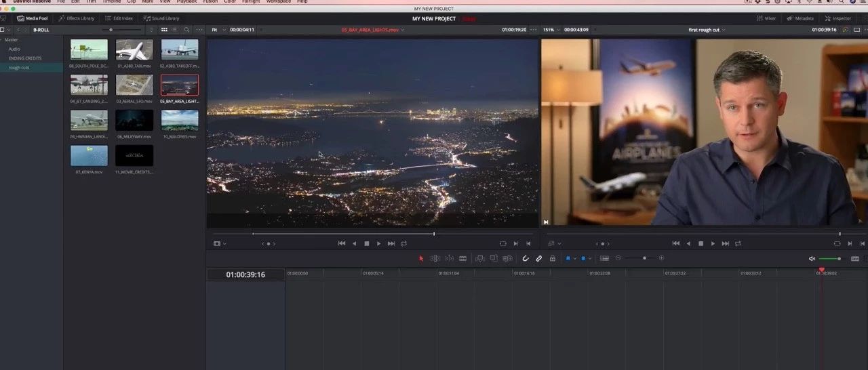Select the 04_JET_LANDING clip thumbnail
The height and width of the screenshot is (370, 868).
89,85
